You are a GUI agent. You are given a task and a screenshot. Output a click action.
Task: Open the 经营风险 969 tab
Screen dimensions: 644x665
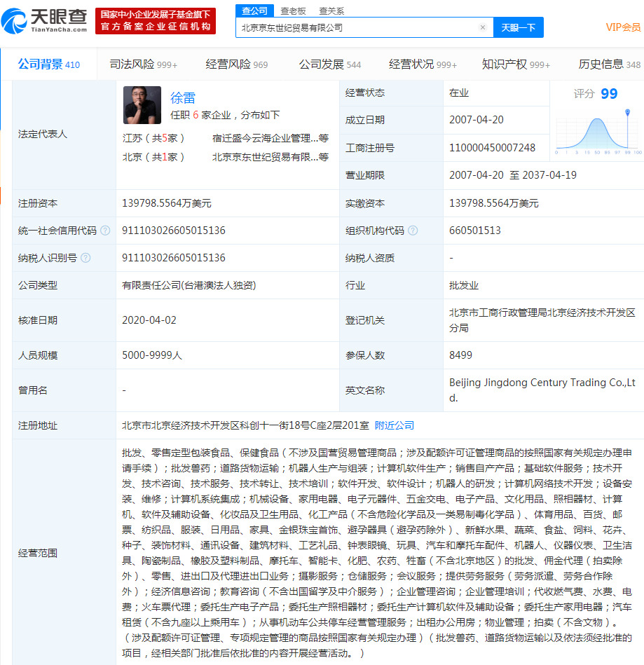coord(237,64)
